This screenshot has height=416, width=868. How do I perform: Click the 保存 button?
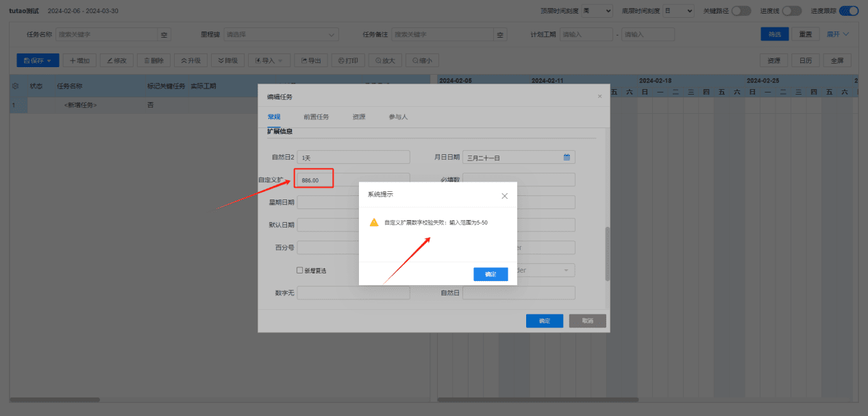point(33,60)
